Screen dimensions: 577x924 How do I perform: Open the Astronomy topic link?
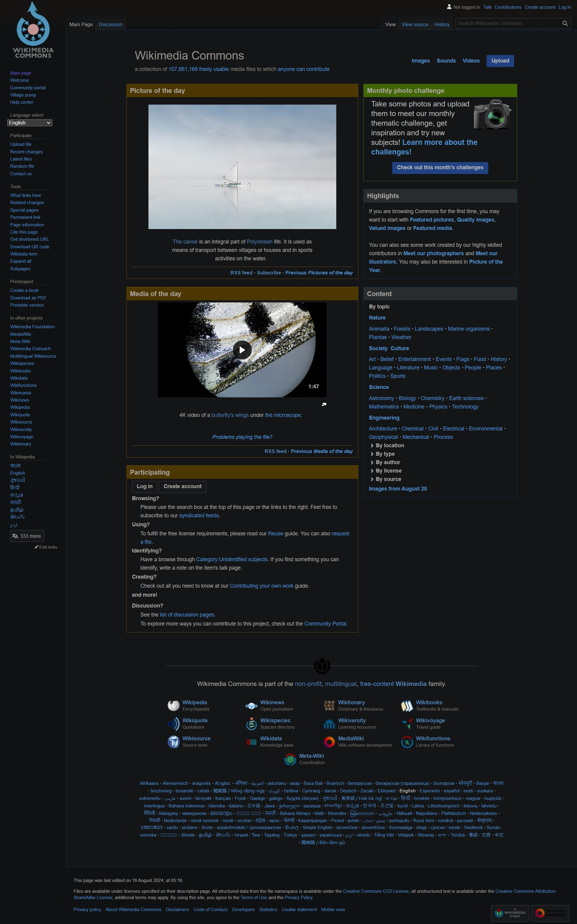(x=381, y=398)
